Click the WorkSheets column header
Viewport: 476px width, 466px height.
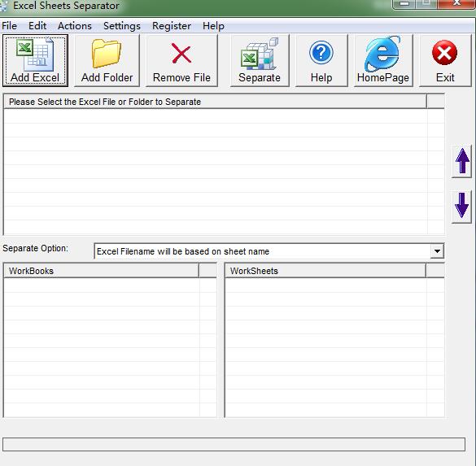tap(325, 271)
